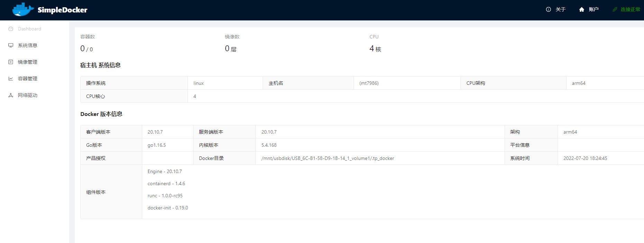Click the 镜像数 statistic label
The image size is (644, 243).
232,37
